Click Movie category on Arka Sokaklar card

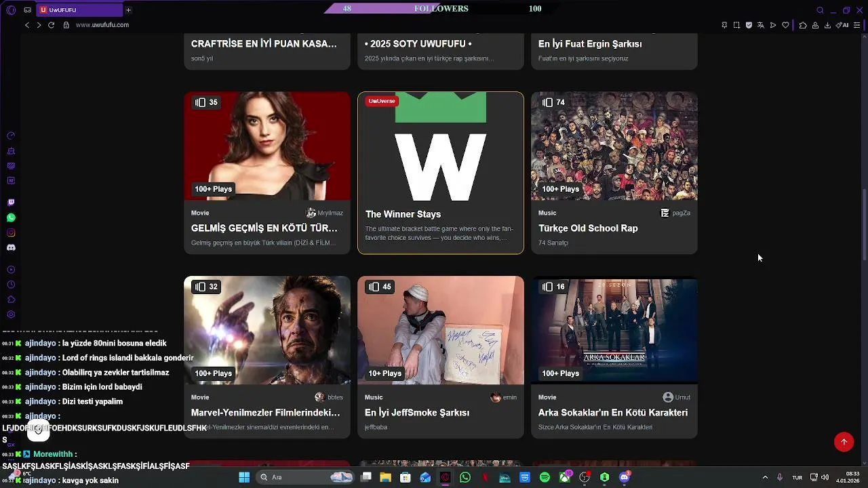[547, 397]
